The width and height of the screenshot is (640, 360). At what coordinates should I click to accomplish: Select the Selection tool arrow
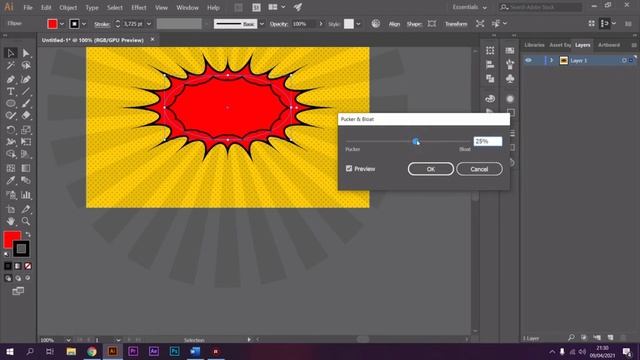[x=11, y=53]
